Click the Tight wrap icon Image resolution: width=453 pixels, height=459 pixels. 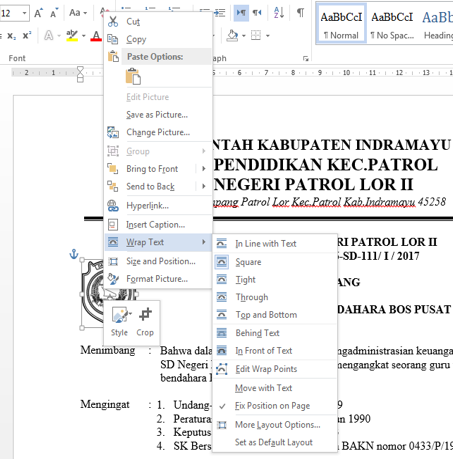[222, 279]
